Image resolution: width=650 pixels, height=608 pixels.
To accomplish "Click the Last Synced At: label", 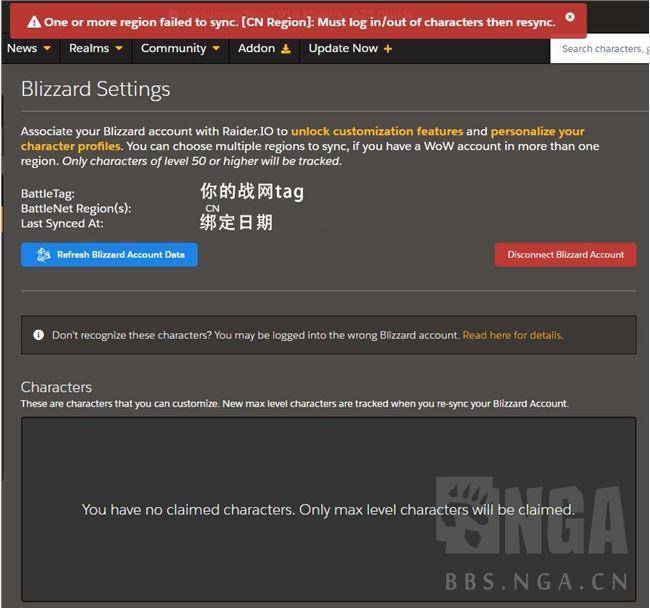I will pyautogui.click(x=62, y=223).
